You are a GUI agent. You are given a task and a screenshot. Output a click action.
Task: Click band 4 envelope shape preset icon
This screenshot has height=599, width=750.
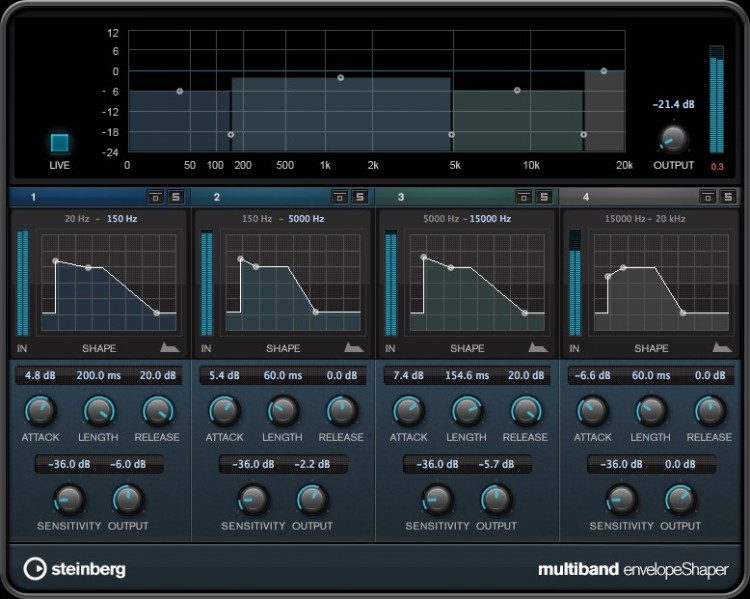(x=722, y=347)
